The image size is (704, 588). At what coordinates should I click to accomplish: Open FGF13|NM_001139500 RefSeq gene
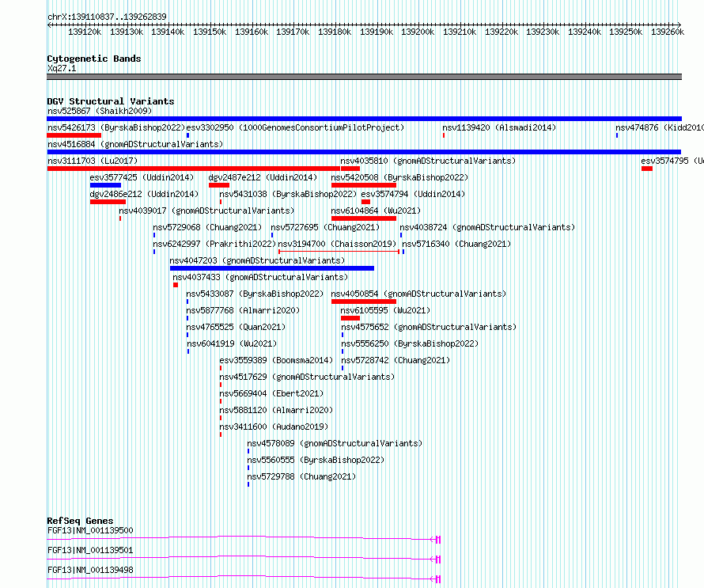click(90, 530)
